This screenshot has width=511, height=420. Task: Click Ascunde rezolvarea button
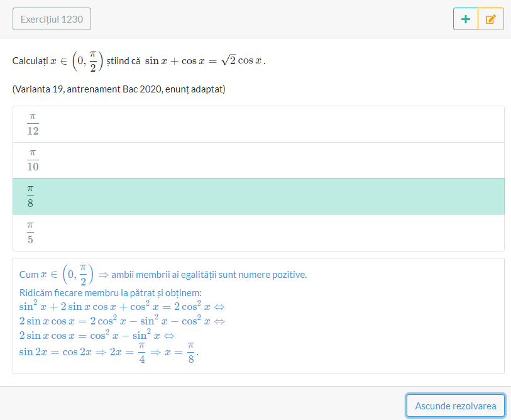point(456,406)
